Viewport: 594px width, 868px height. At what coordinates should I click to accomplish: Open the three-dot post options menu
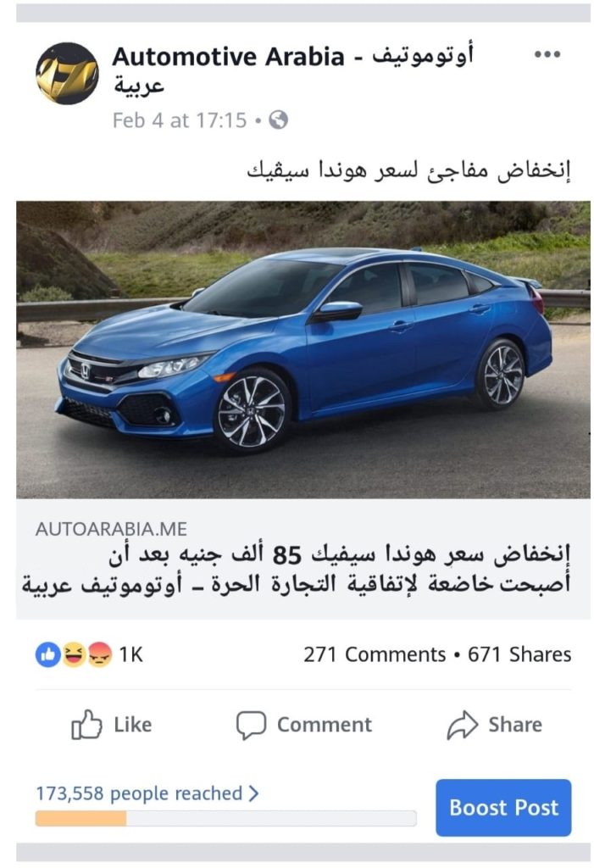tap(547, 54)
